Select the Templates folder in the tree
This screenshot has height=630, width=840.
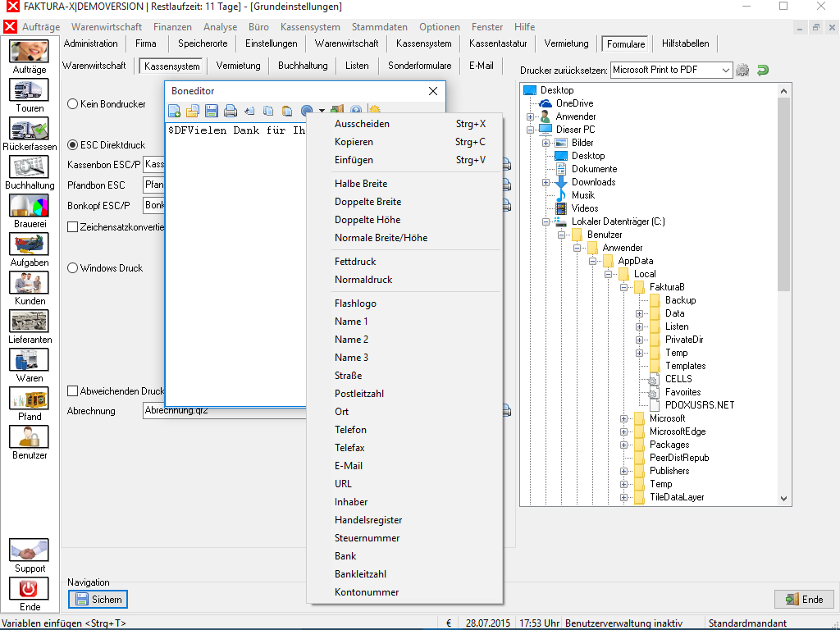pos(685,366)
